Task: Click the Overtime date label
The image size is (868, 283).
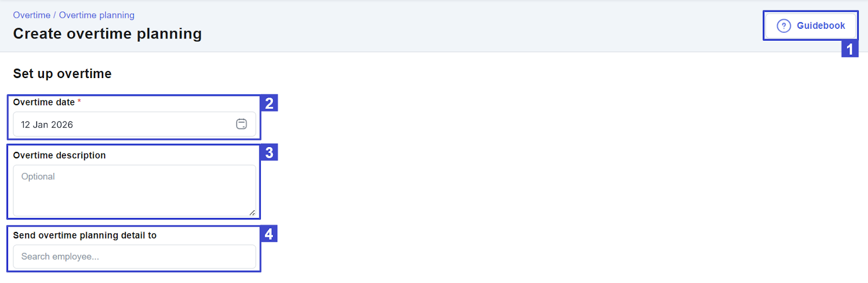Action: point(44,102)
